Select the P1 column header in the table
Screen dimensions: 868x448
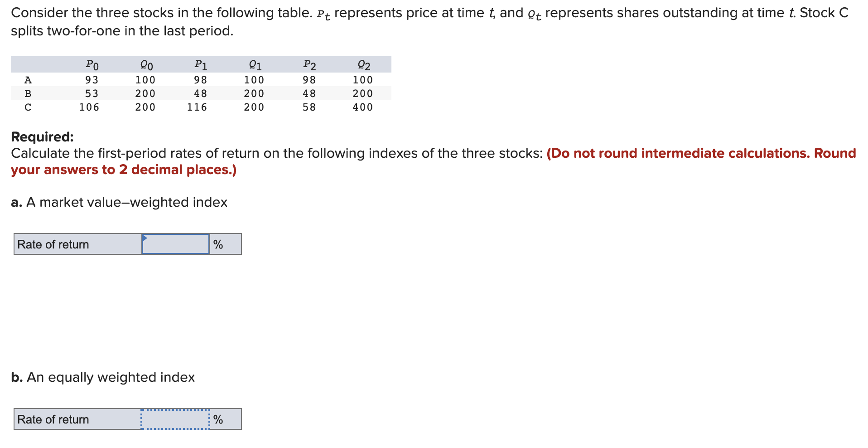pyautogui.click(x=200, y=64)
